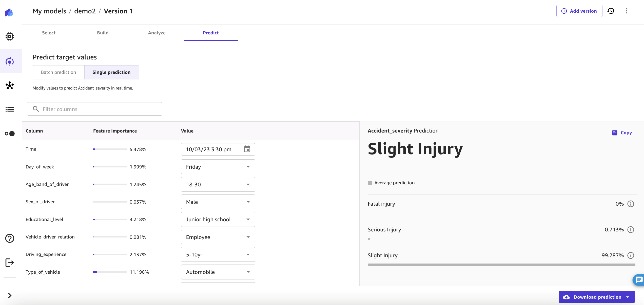Click the three-dot more options menu

pos(627,11)
